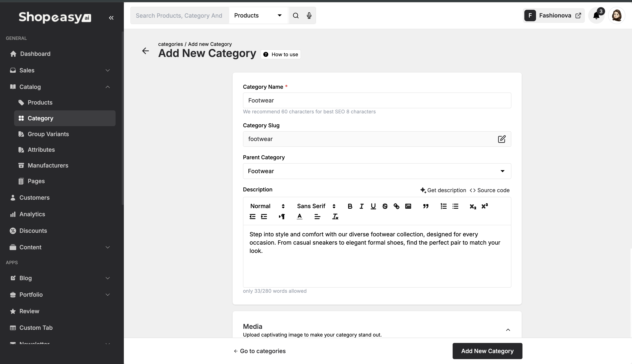
Task: Edit the category slug with the pencil icon
Action: pyautogui.click(x=501, y=139)
